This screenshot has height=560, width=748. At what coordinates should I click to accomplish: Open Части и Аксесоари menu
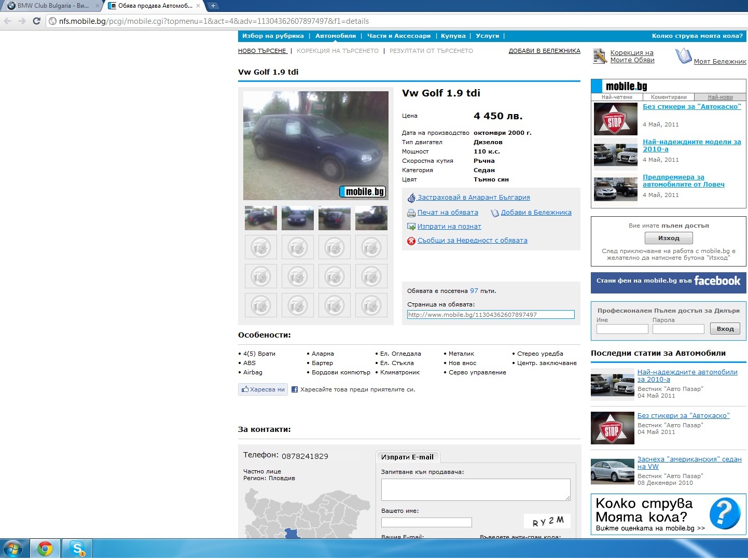click(399, 36)
